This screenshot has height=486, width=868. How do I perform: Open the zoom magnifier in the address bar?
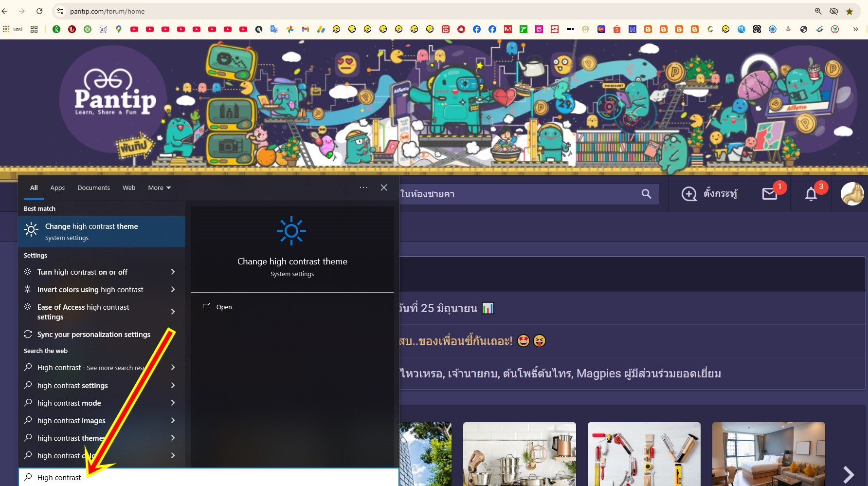point(818,11)
